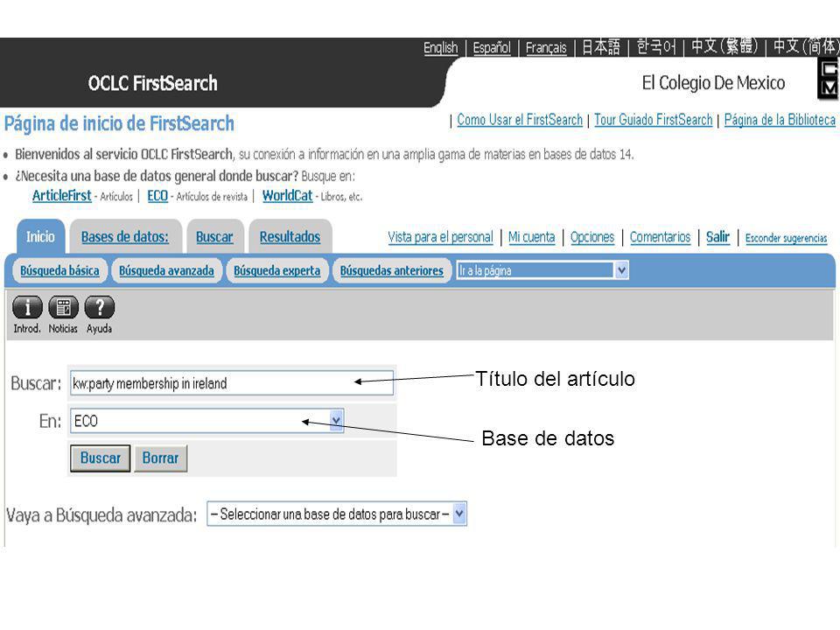Open Vista para el personal link
This screenshot has width=840, height=630.
(x=440, y=237)
